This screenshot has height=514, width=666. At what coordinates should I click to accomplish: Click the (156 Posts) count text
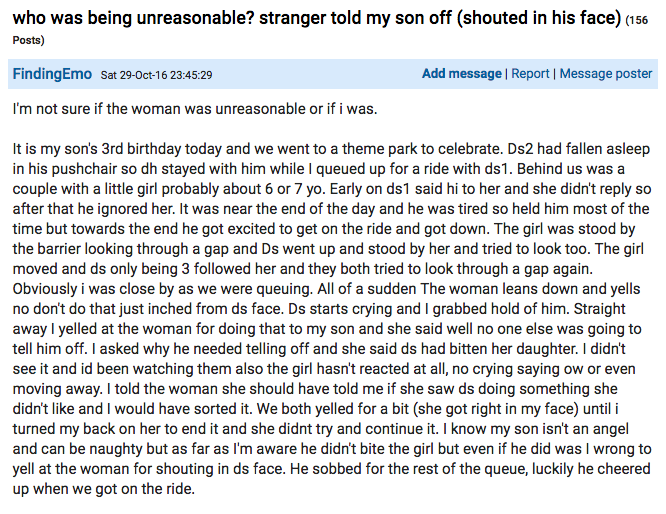(x=637, y=20)
